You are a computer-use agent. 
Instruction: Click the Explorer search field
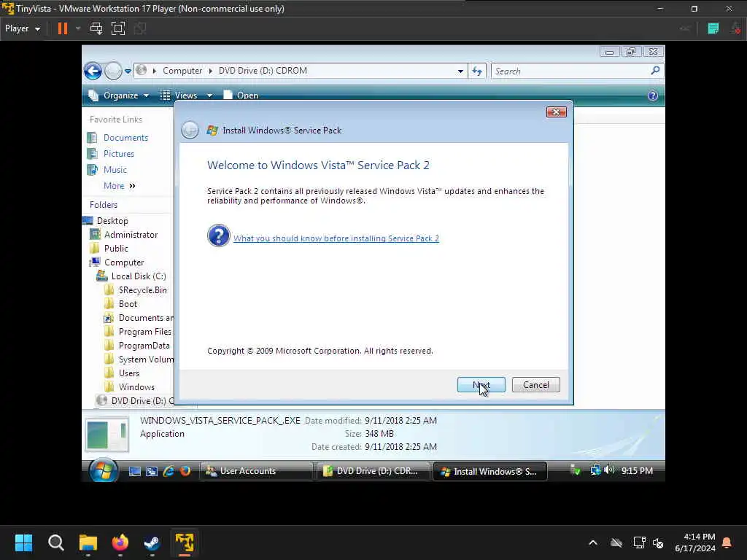tap(572, 71)
